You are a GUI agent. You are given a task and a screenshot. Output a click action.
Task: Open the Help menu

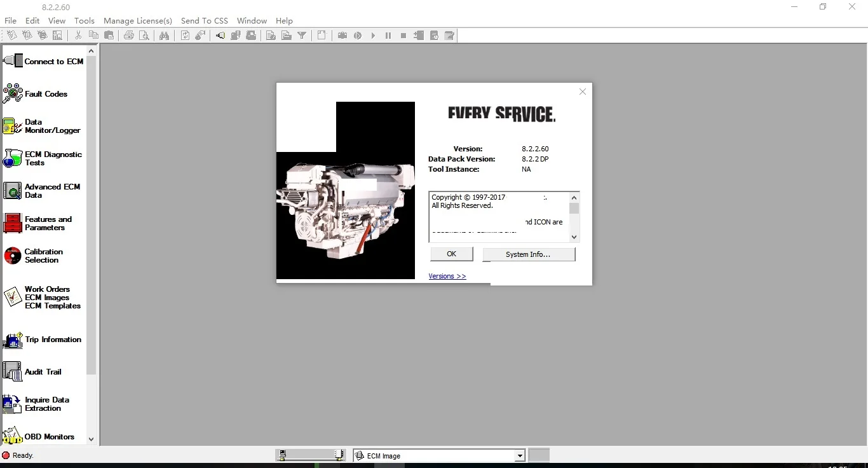pos(285,20)
